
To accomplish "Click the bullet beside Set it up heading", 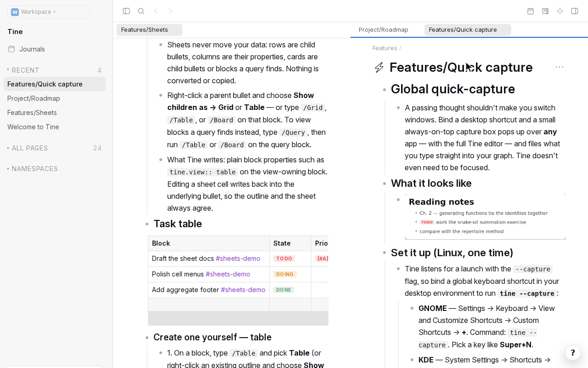I will coord(384,253).
